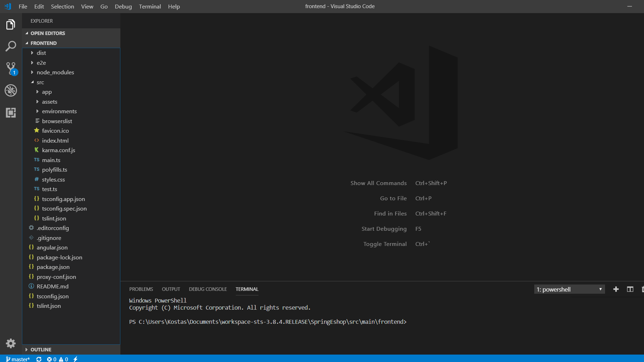Open the Selection menu
This screenshot has height=362, width=644.
coord(63,6)
